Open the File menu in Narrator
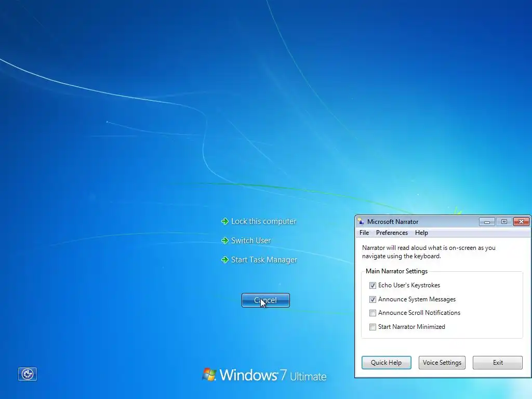Viewport: 532px width, 399px height. [x=364, y=233]
